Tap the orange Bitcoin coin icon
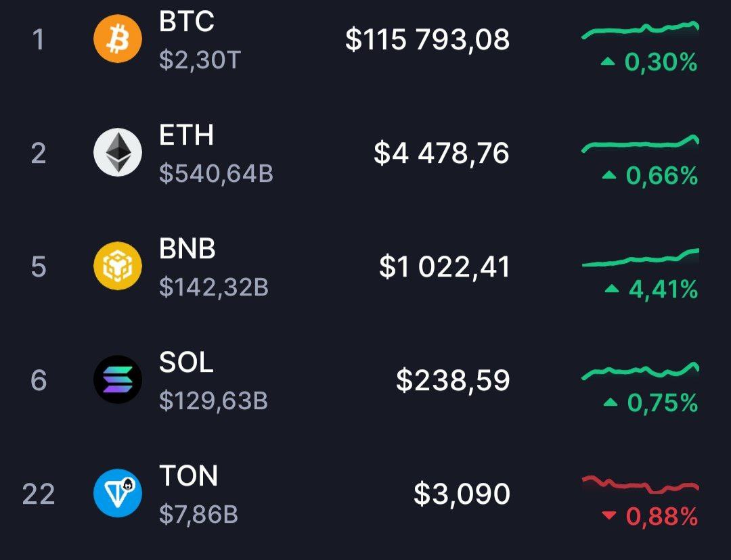 click(118, 39)
